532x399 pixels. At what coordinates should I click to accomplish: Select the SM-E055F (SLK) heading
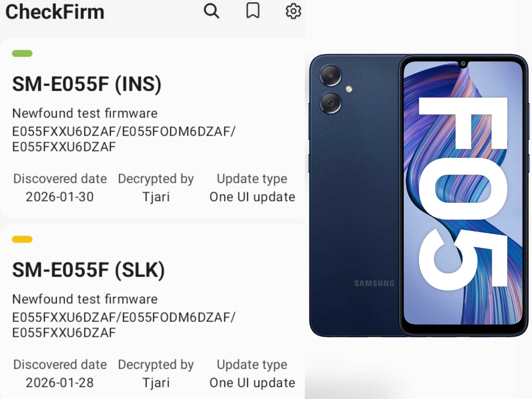click(88, 270)
